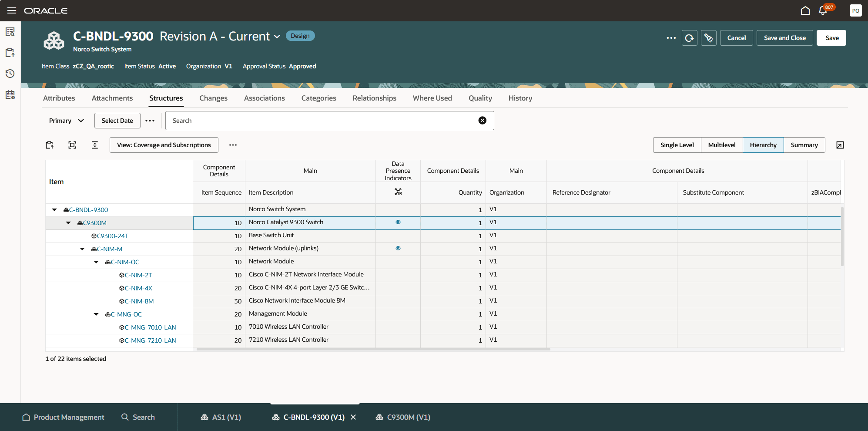868x431 pixels.
Task: Click the large item structure icon beside title
Action: coord(54,41)
